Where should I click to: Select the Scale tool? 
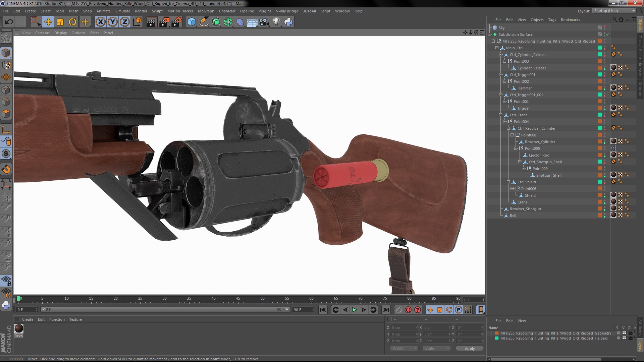click(60, 22)
